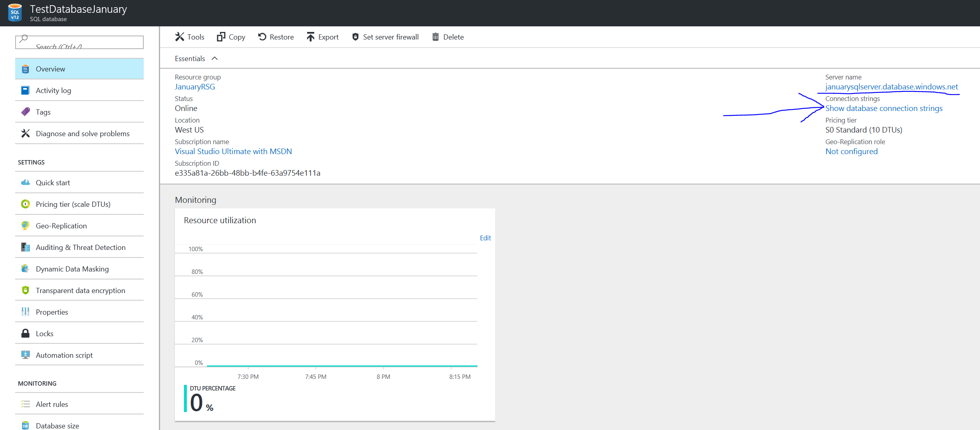Click the sidebar search input field
The image size is (980, 430).
pos(79,42)
